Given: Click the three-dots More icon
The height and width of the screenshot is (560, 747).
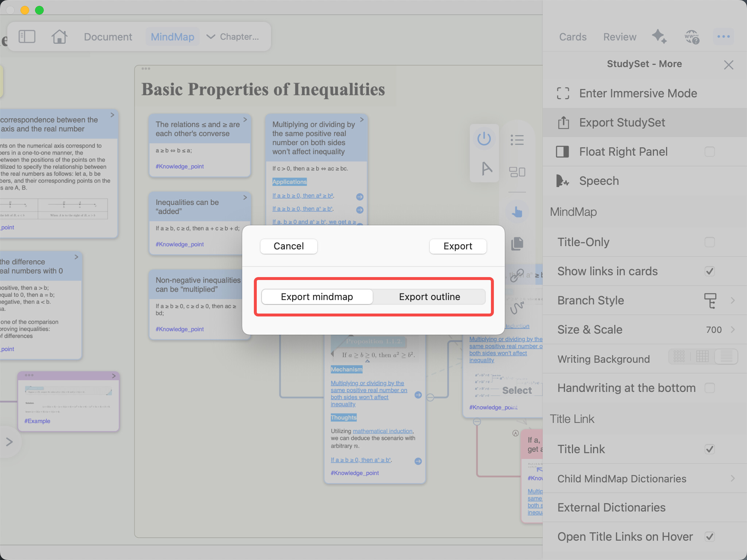Looking at the screenshot, I should [723, 36].
